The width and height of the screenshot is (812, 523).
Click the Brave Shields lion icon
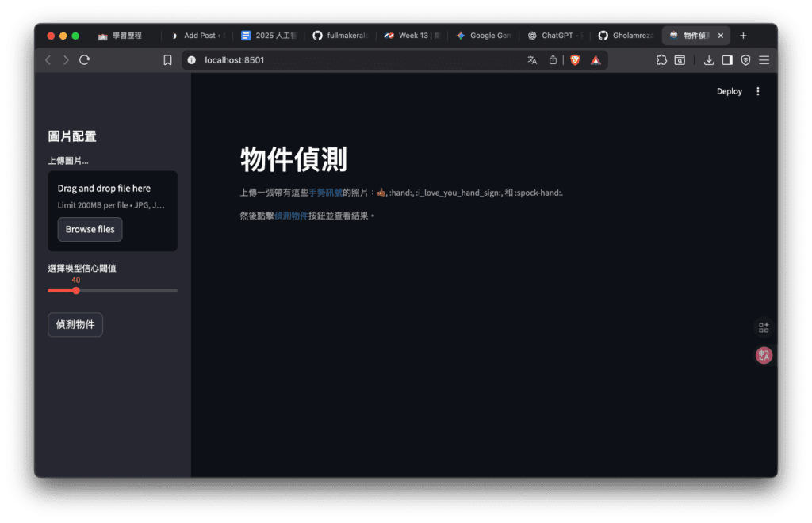click(x=575, y=60)
